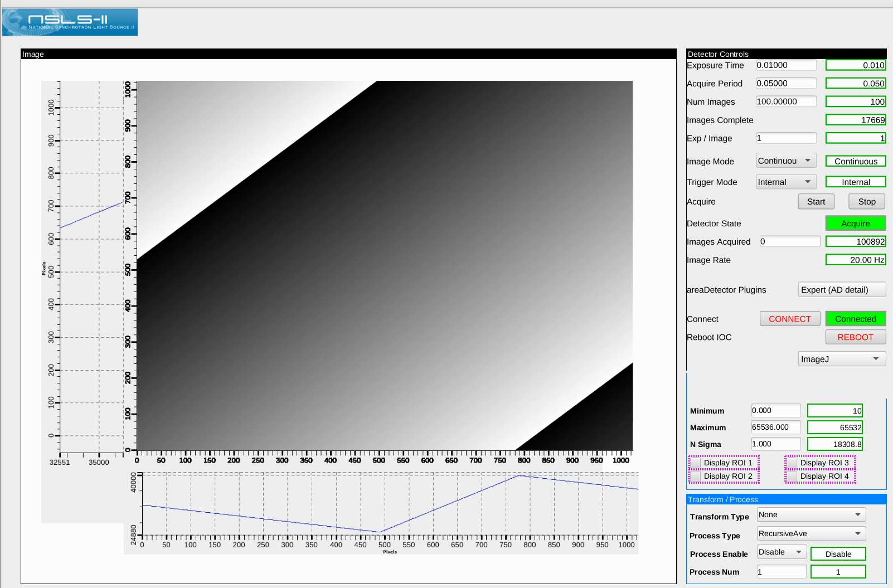This screenshot has width=893, height=588.
Task: Start image acquisition
Action: coord(816,201)
